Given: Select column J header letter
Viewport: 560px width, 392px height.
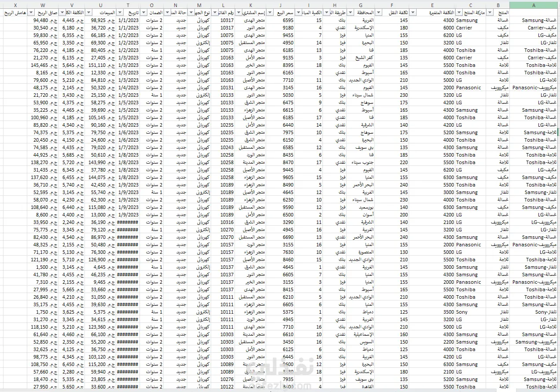Looking at the screenshot, I should [x=280, y=5].
